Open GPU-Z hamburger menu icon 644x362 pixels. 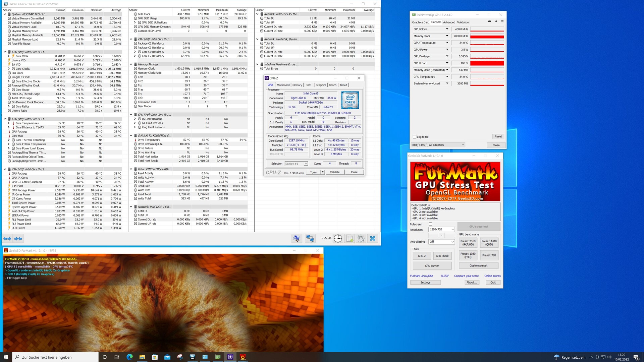point(502,21)
